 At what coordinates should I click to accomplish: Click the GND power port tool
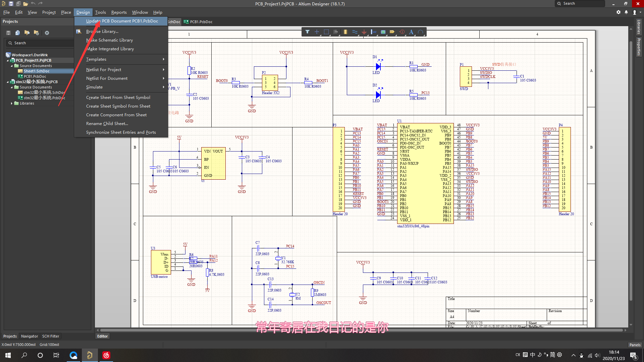(364, 32)
